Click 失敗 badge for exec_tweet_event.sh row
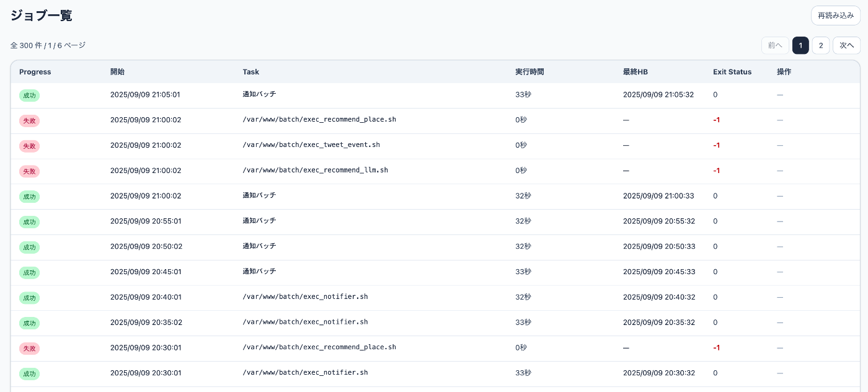This screenshot has width=868, height=392. coord(29,146)
